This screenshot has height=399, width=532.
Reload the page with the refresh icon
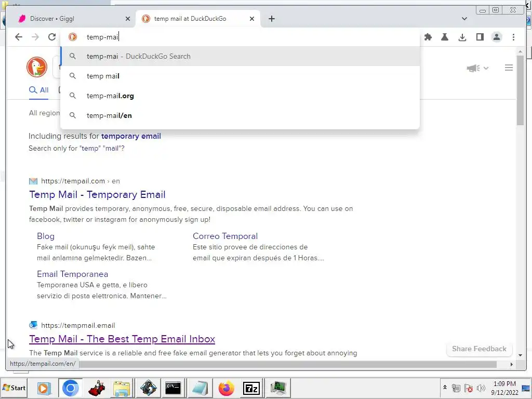tap(51, 37)
